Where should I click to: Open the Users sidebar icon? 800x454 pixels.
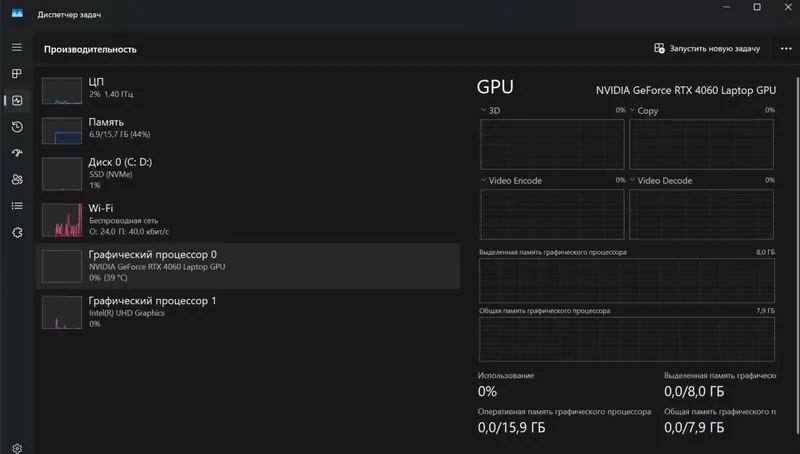click(x=17, y=179)
